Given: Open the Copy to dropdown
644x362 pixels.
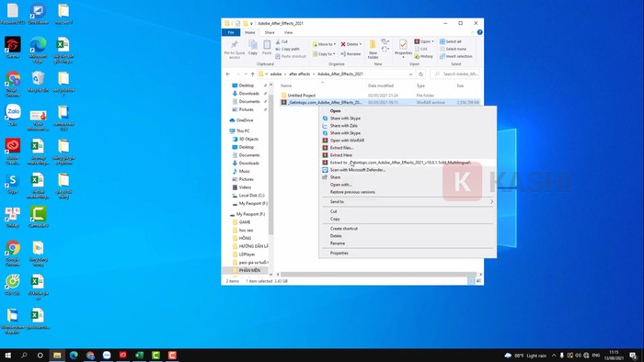Looking at the screenshot, I should [x=325, y=54].
